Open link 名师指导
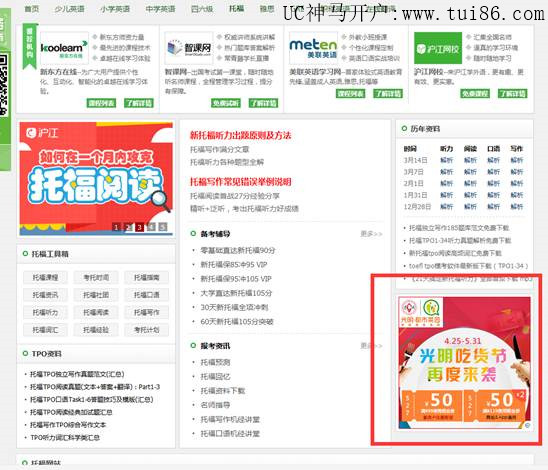 click(x=215, y=405)
